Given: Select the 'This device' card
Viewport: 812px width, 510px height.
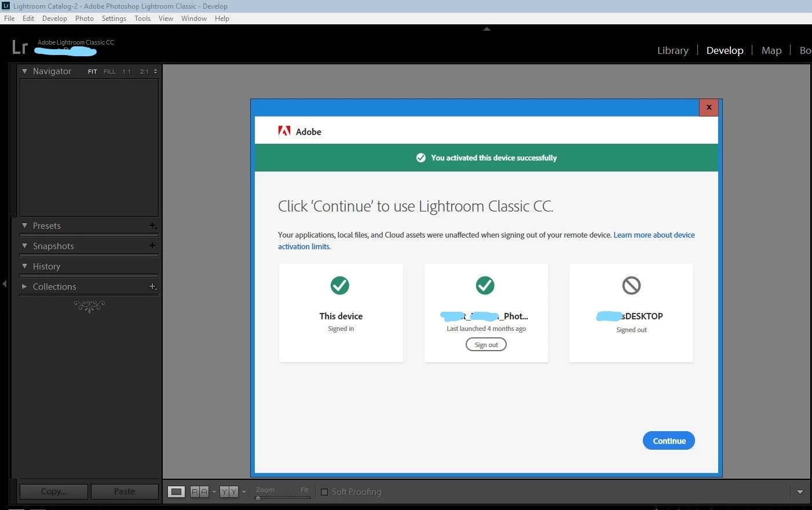Looking at the screenshot, I should pos(341,313).
